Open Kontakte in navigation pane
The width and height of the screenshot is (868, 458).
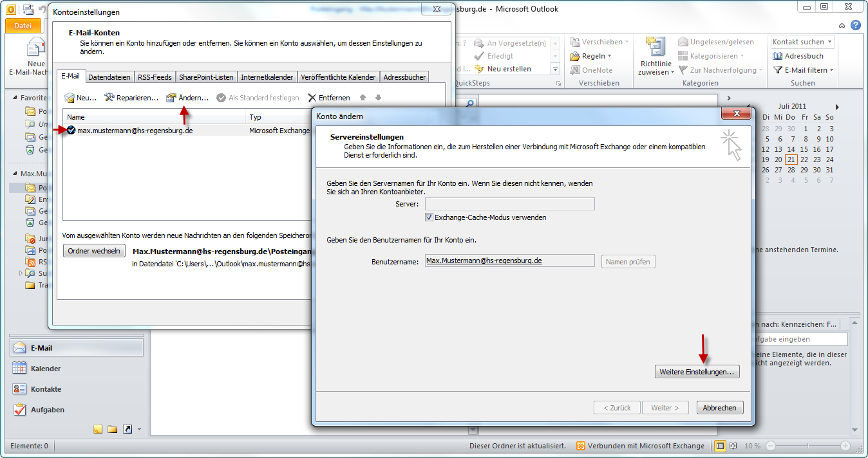[x=76, y=389]
